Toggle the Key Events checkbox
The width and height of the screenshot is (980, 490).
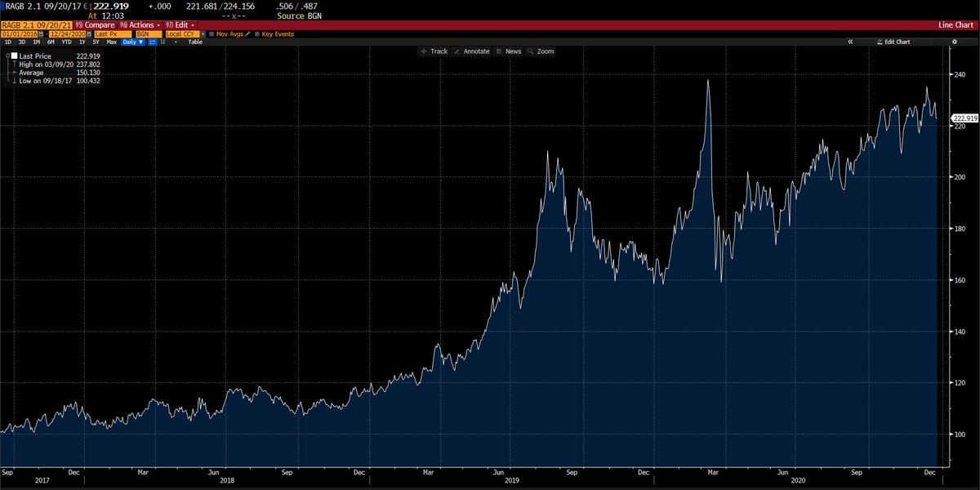256,34
